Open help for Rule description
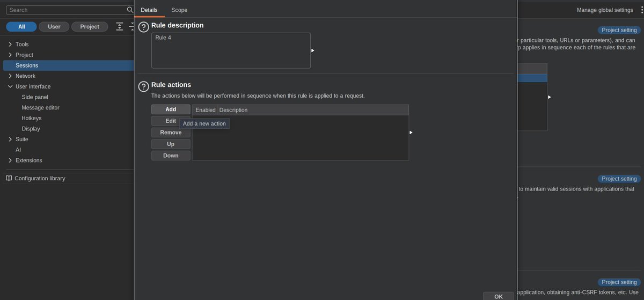Screen dimensions: 644x300 143,27
